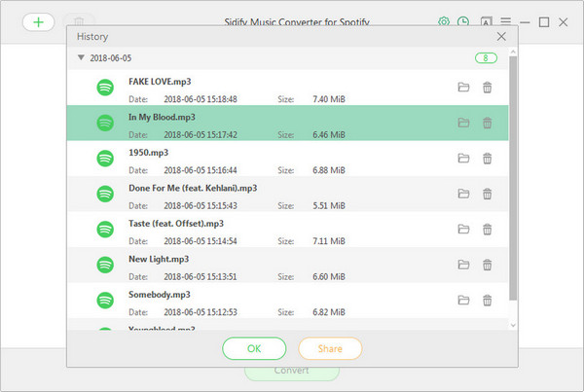Click date 2018-06-05 15:14:54

[201, 241]
